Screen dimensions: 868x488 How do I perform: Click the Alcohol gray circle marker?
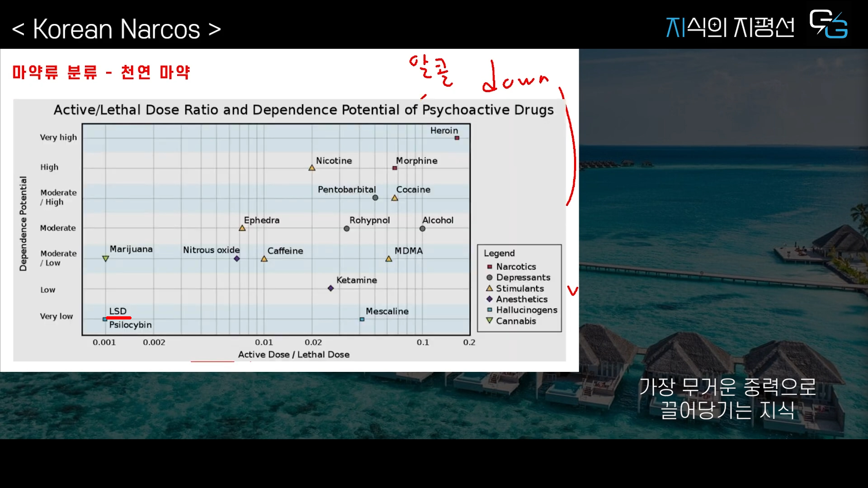[x=422, y=229]
